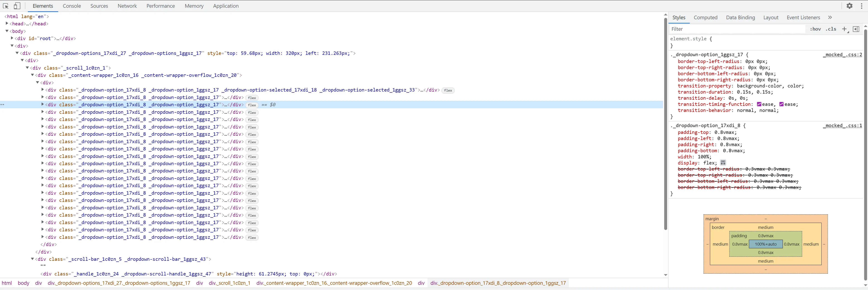The height and width of the screenshot is (290, 868).
Task: Focus the Styles Filter input field
Action: coord(738,29)
